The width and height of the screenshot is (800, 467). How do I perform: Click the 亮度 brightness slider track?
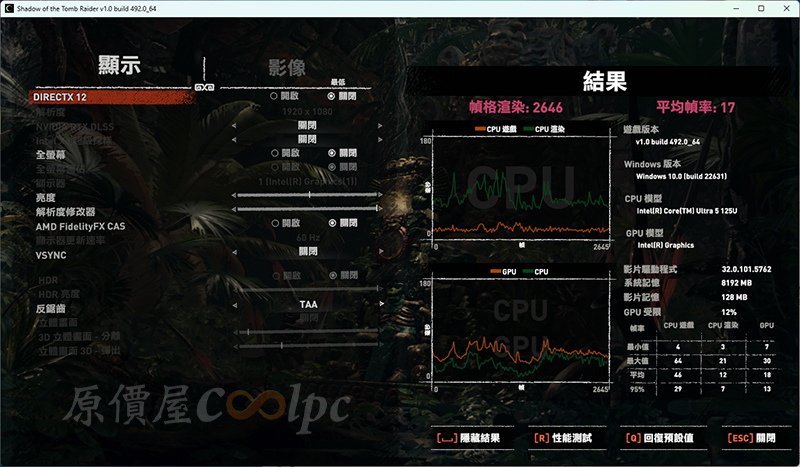307,195
